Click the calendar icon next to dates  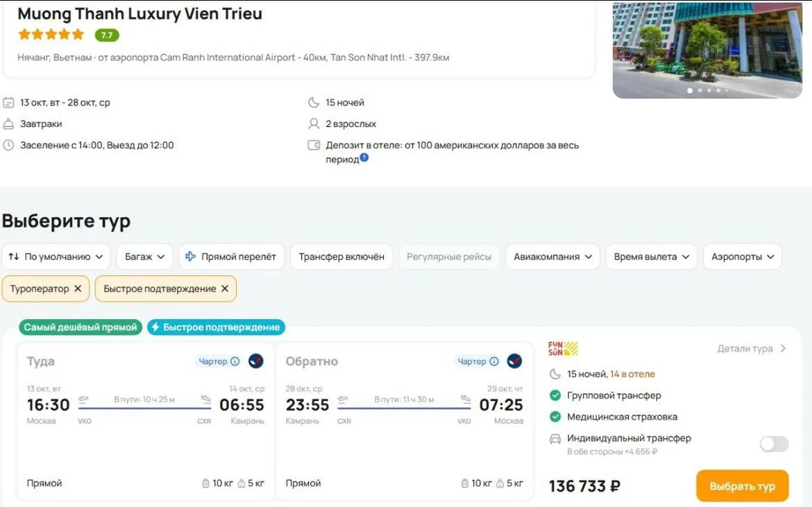[8, 103]
